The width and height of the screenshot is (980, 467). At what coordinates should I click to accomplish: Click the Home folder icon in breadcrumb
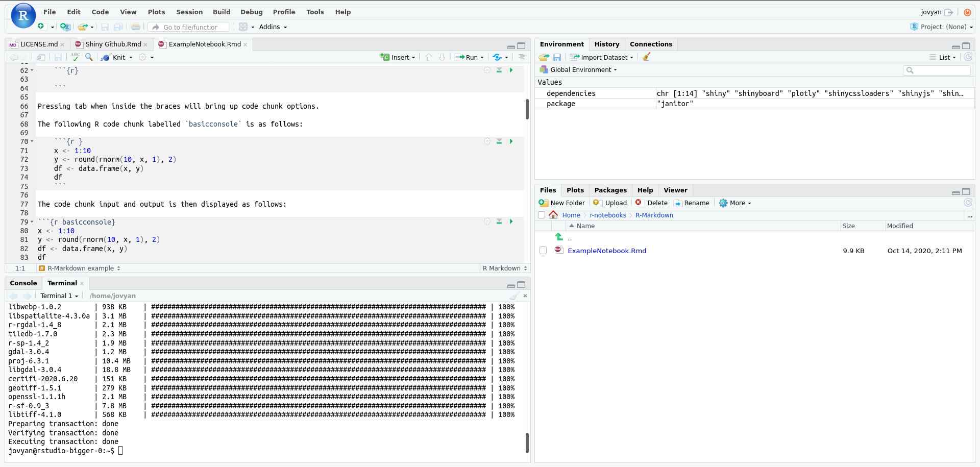pyautogui.click(x=553, y=215)
